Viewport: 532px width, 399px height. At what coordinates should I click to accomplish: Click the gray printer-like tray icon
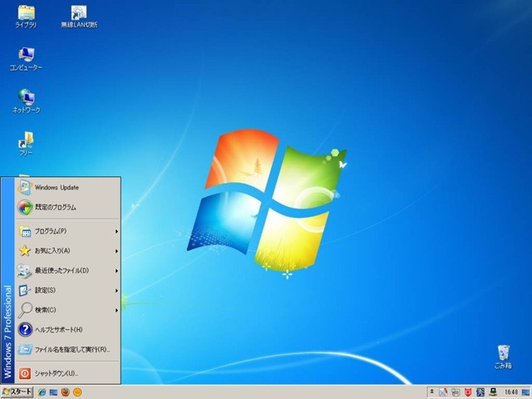[456, 392]
